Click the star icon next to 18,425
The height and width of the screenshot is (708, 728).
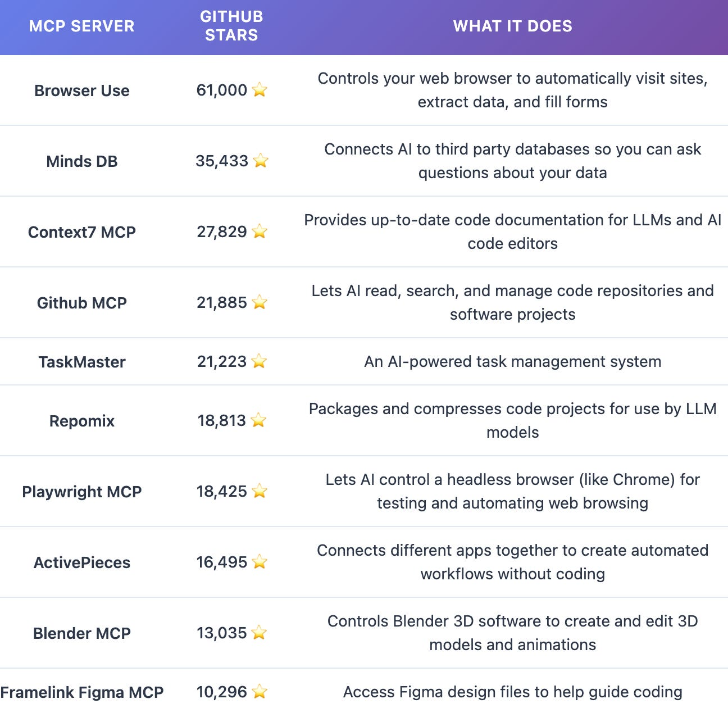click(x=260, y=491)
